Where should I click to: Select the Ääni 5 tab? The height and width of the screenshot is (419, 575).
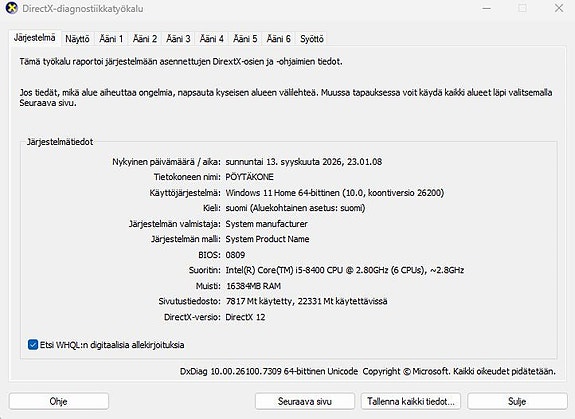245,39
